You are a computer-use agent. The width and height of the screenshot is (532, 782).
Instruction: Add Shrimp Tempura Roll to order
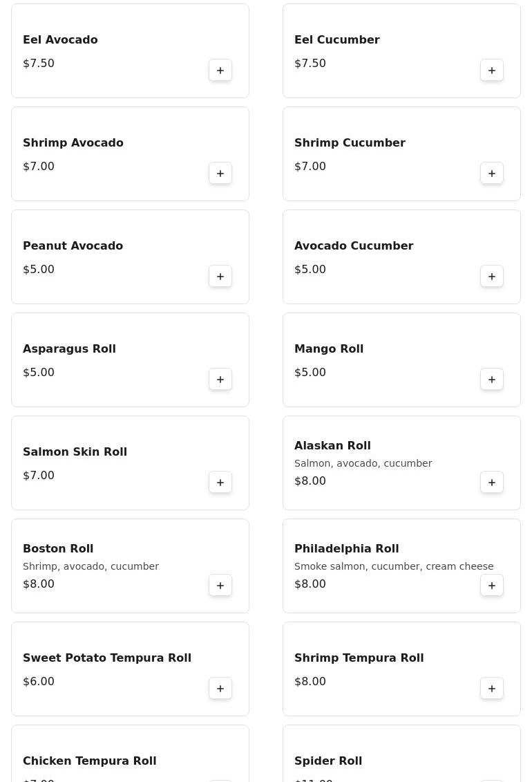click(492, 689)
